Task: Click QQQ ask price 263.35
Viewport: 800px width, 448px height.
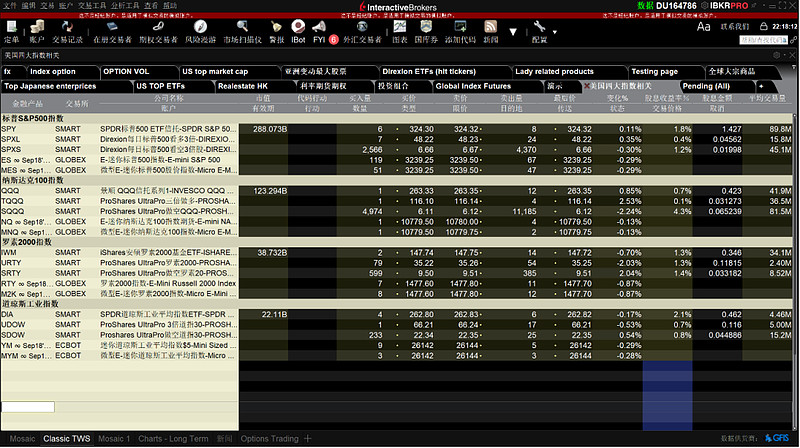Action: coord(466,191)
